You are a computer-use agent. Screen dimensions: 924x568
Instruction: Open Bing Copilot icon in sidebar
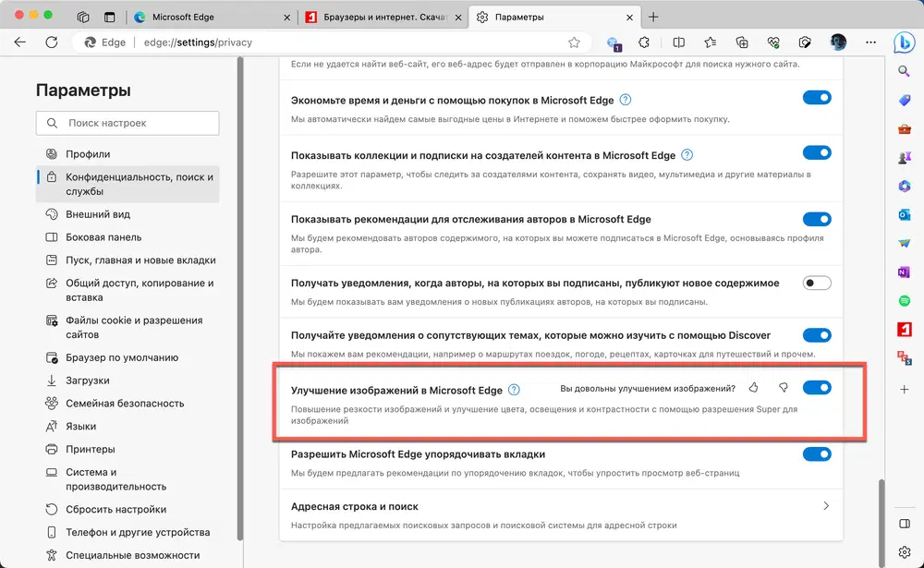tap(904, 42)
